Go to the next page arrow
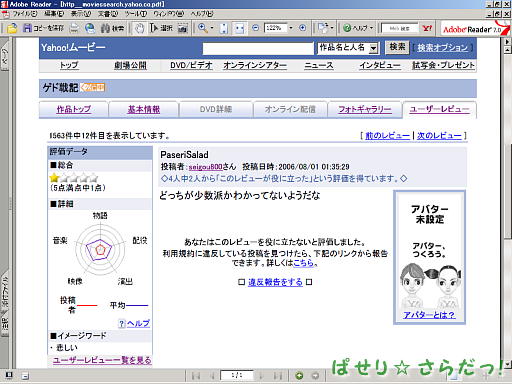 pos(261,376)
